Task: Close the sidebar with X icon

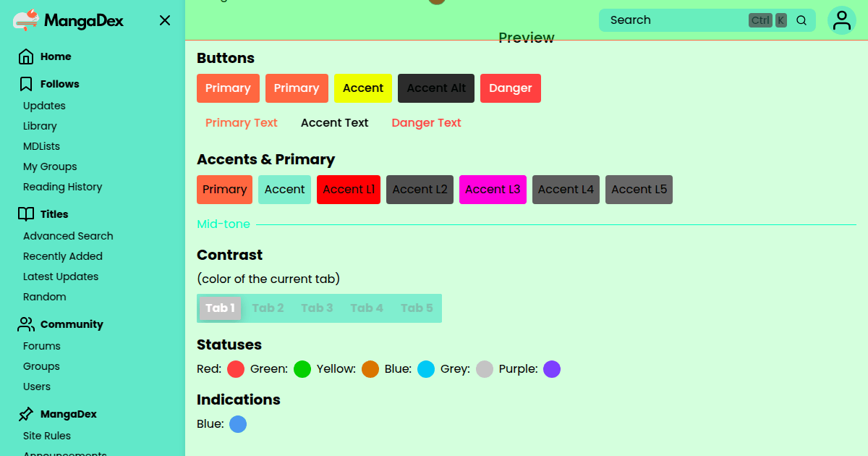Action: point(165,20)
